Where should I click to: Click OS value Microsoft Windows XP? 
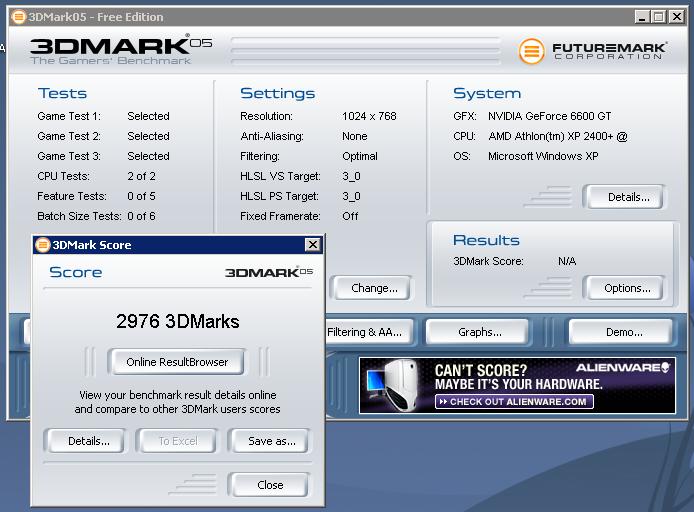[543, 156]
